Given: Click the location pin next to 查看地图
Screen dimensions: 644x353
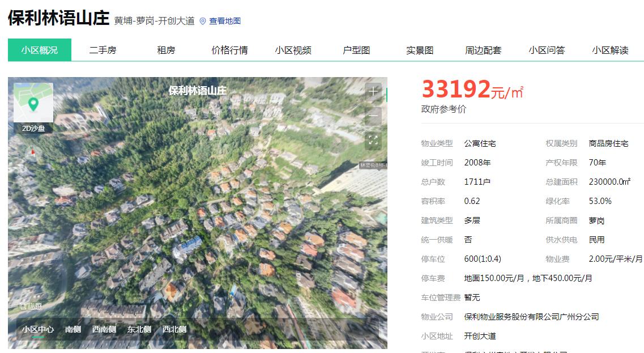Looking at the screenshot, I should 202,21.
